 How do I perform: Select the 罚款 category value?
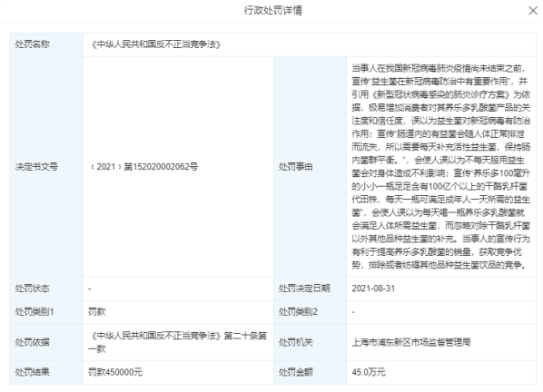(x=97, y=312)
